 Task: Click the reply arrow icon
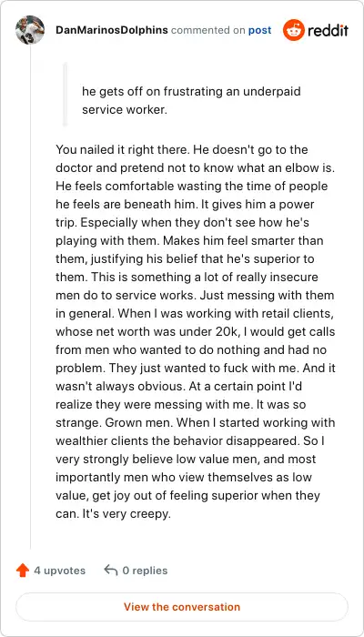pos(110,570)
